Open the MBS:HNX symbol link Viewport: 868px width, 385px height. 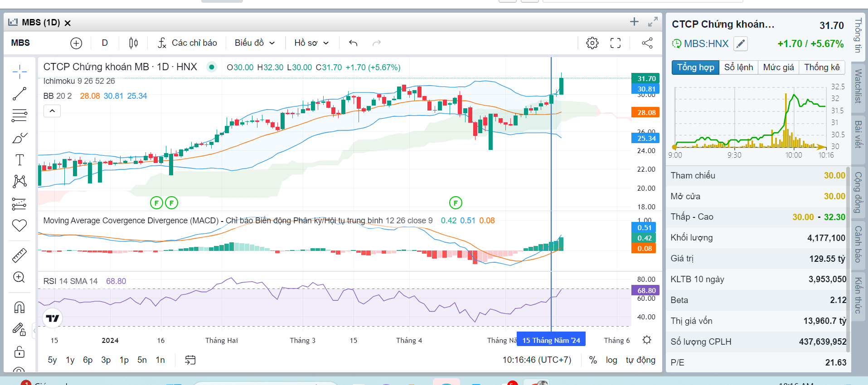(x=706, y=44)
